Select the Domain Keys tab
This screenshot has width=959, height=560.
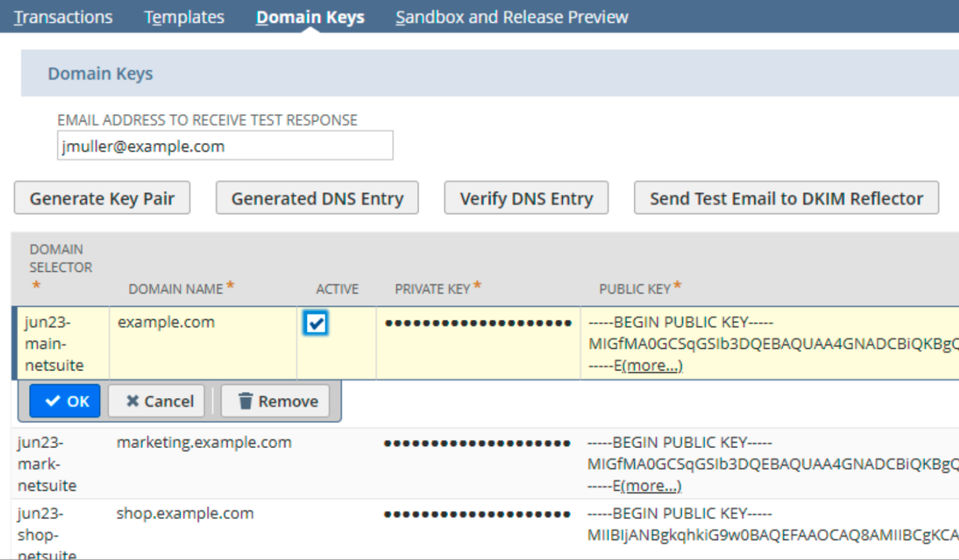tap(310, 17)
